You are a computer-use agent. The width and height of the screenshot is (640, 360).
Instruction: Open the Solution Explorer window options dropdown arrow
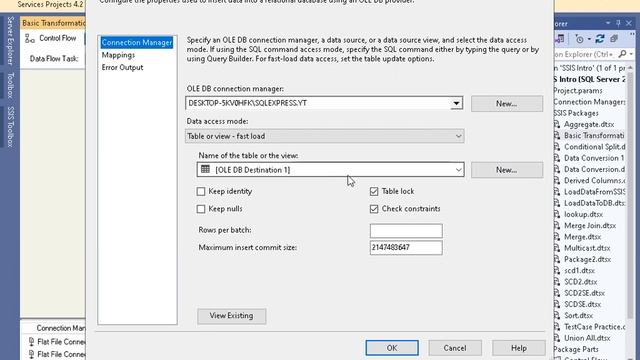(x=608, y=23)
